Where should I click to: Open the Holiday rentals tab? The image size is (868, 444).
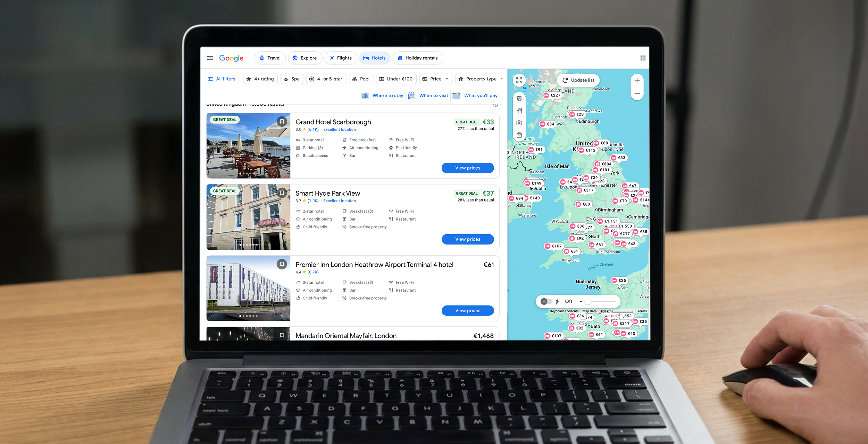418,58
